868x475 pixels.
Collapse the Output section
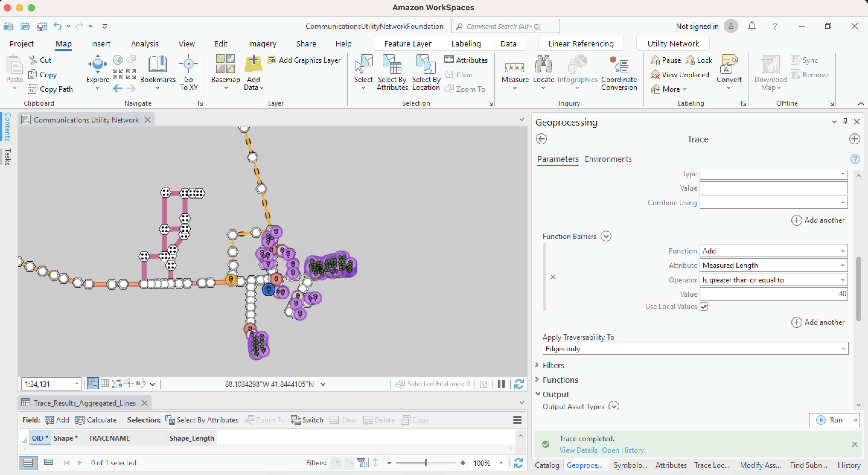point(538,394)
